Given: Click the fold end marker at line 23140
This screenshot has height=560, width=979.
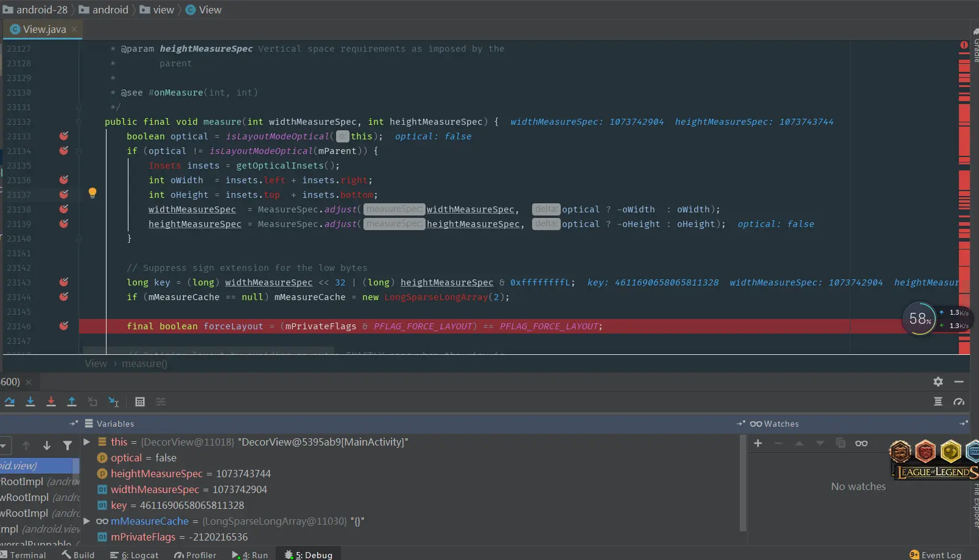Looking at the screenshot, I should [x=79, y=239].
